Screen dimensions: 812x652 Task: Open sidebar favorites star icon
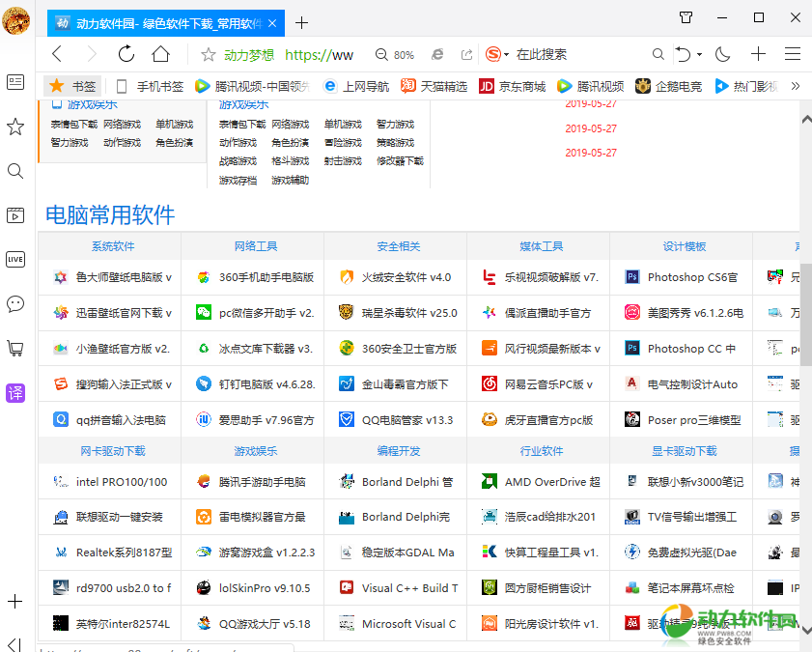tap(15, 127)
